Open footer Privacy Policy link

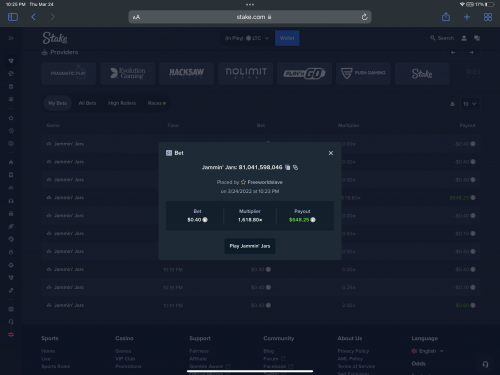point(353,351)
